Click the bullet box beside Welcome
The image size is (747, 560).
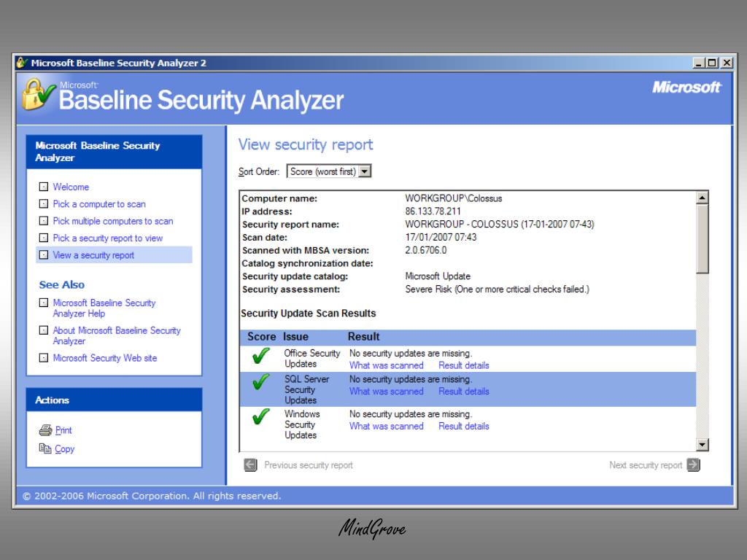click(43, 187)
